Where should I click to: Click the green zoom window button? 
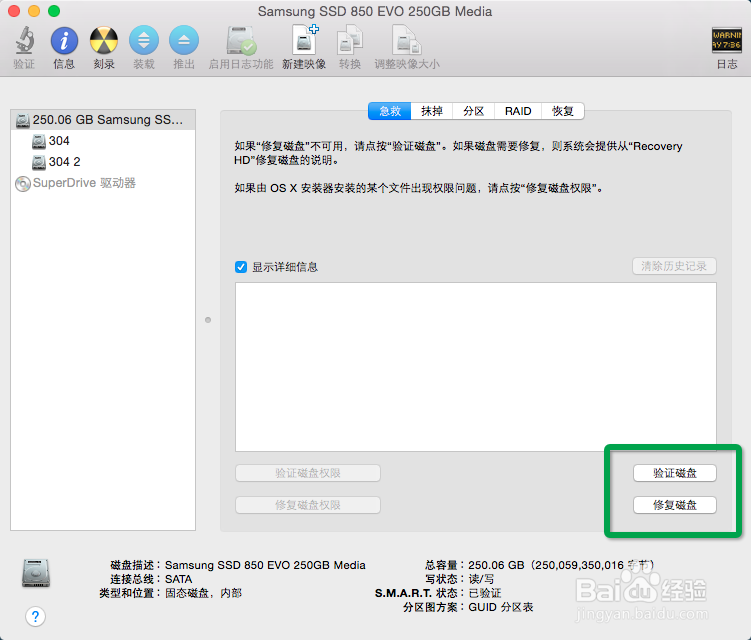click(x=54, y=11)
